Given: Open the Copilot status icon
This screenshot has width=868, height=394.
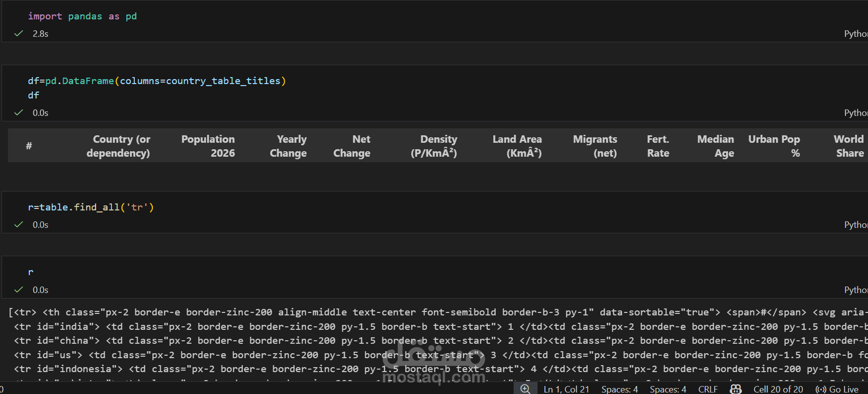Looking at the screenshot, I should pyautogui.click(x=736, y=389).
